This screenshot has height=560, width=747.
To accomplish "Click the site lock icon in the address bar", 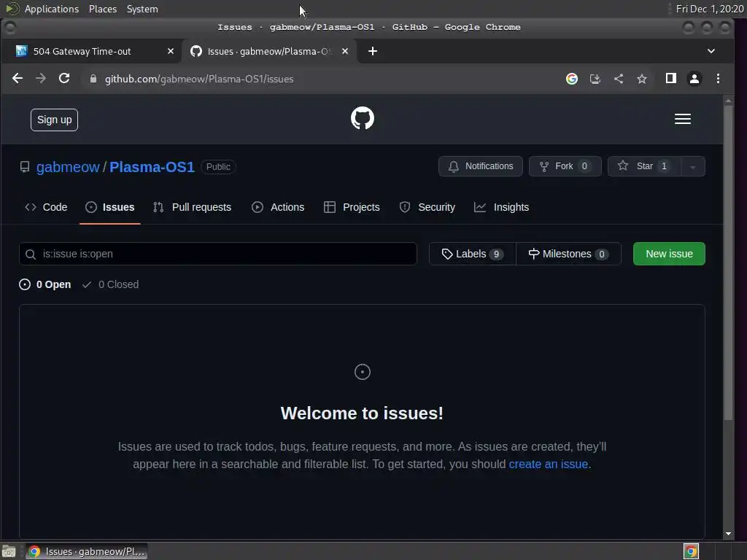I will click(x=93, y=79).
